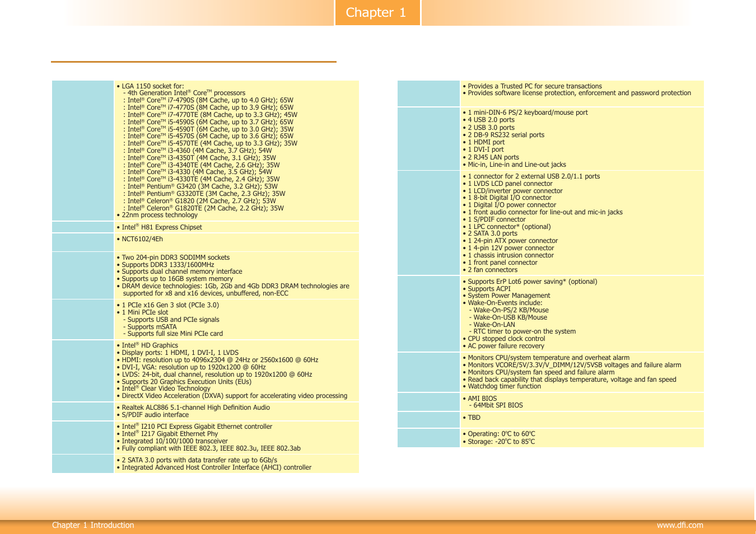
Task: Select 'Storage: -20°C to 85°C' line
Action: [x=499, y=442]
